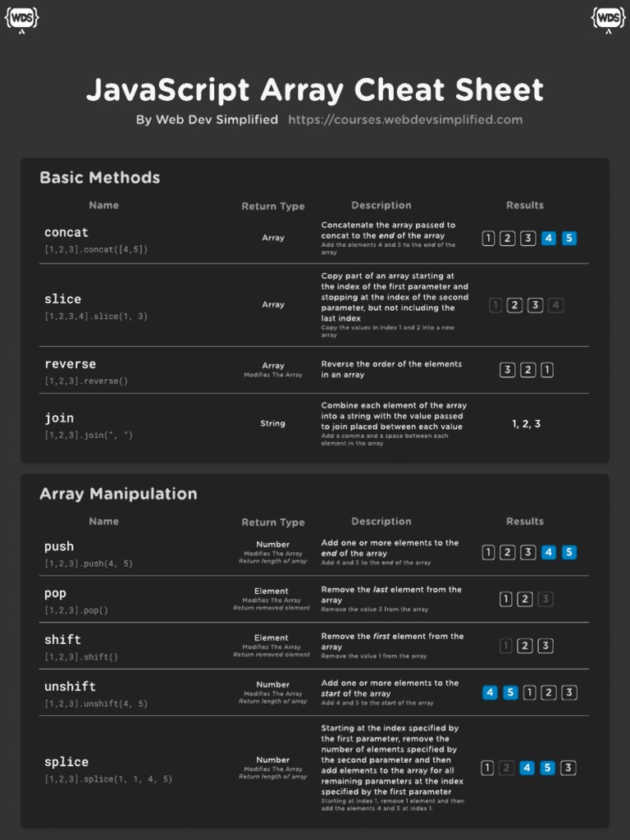Click the faded 1 box in the shift results
This screenshot has width=630, height=840.
coord(506,646)
